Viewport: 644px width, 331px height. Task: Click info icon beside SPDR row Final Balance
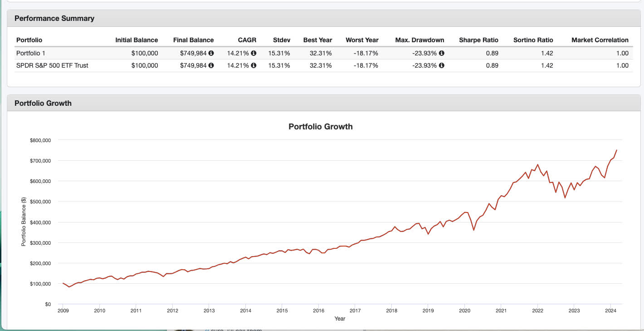(211, 65)
